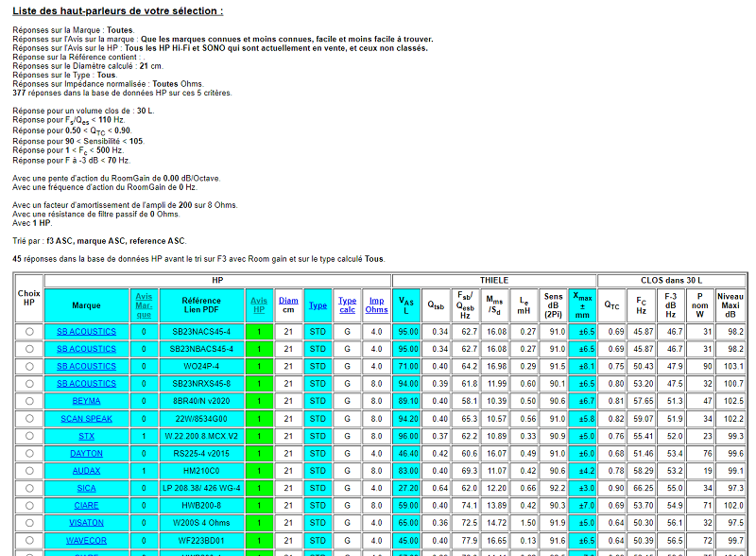756x556 pixels.
Task: Click the WAVECOR brand link
Action: point(86,541)
